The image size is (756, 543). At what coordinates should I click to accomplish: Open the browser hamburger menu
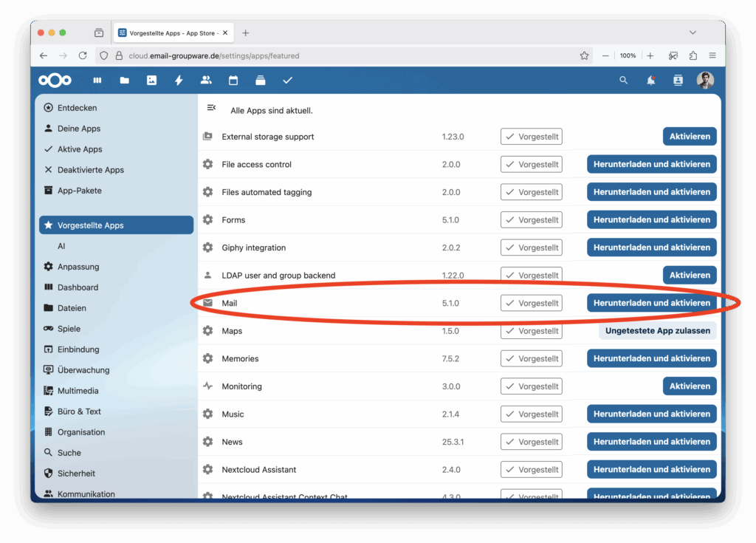click(712, 55)
